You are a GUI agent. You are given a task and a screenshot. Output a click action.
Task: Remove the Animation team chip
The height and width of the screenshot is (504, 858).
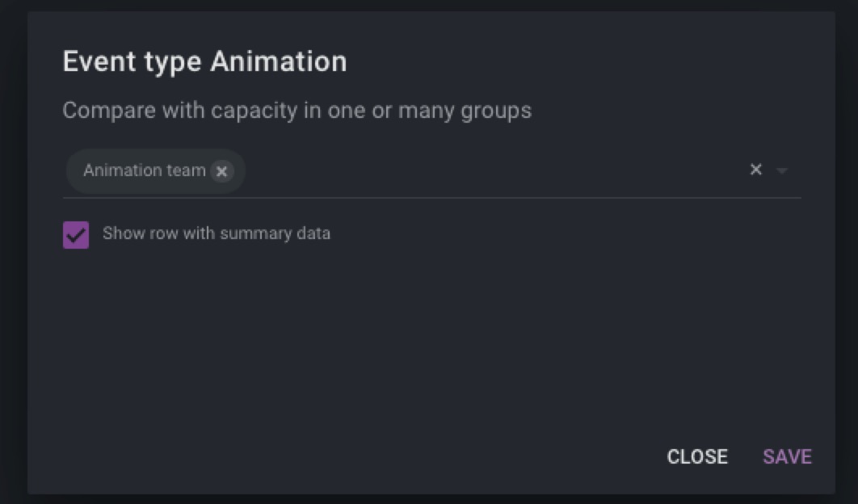coord(221,171)
